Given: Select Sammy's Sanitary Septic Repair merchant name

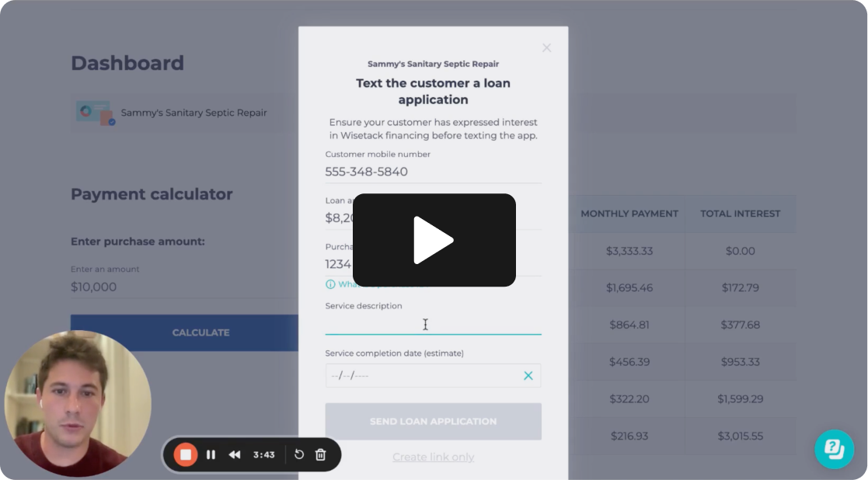Looking at the screenshot, I should click(x=193, y=113).
